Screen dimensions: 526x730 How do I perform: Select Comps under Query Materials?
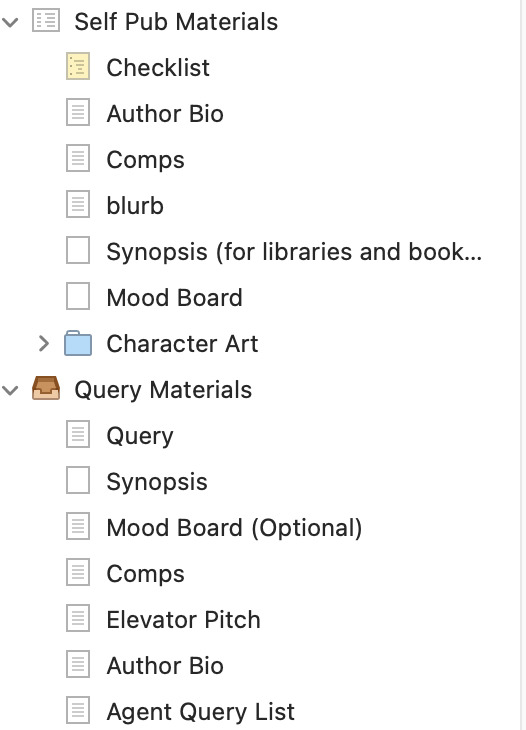pyautogui.click(x=145, y=574)
